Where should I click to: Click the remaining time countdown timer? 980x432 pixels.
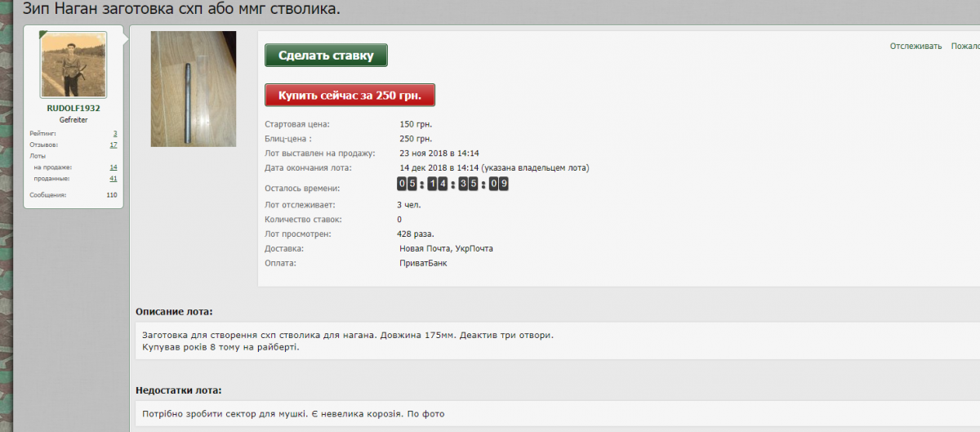point(453,184)
